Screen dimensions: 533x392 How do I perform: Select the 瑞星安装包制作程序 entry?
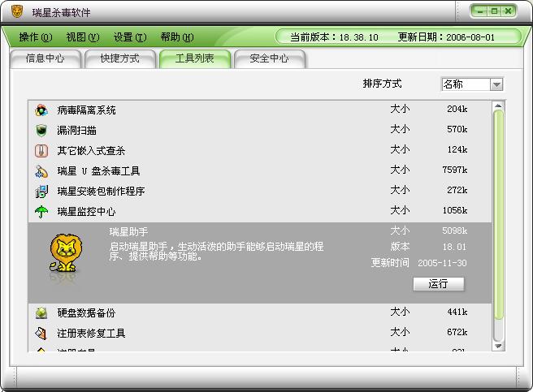pos(260,192)
